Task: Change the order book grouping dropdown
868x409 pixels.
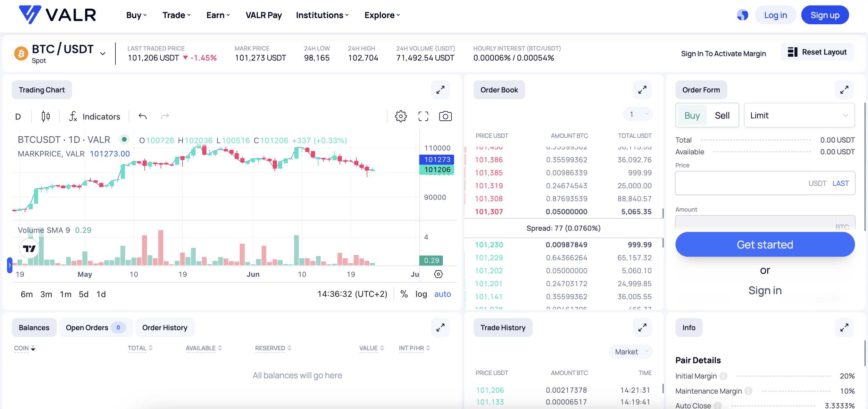Action: (637, 114)
